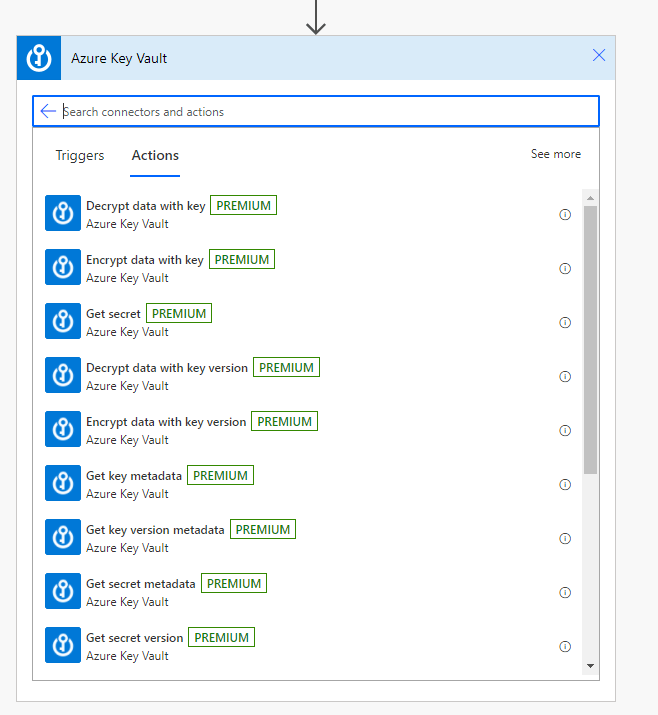Click the Get secret metadata connector icon

63,592
